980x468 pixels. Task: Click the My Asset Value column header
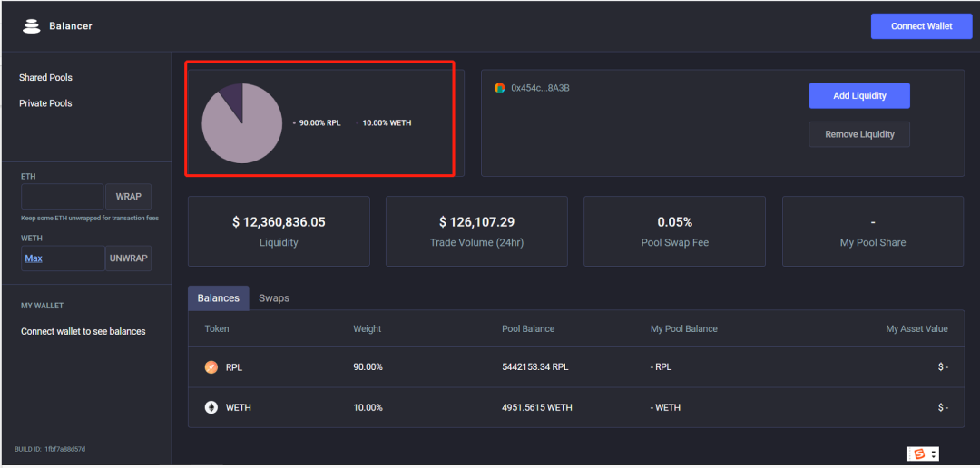916,328
